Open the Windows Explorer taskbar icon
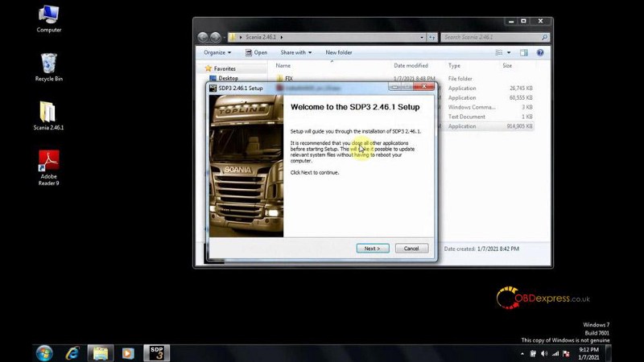 100,353
